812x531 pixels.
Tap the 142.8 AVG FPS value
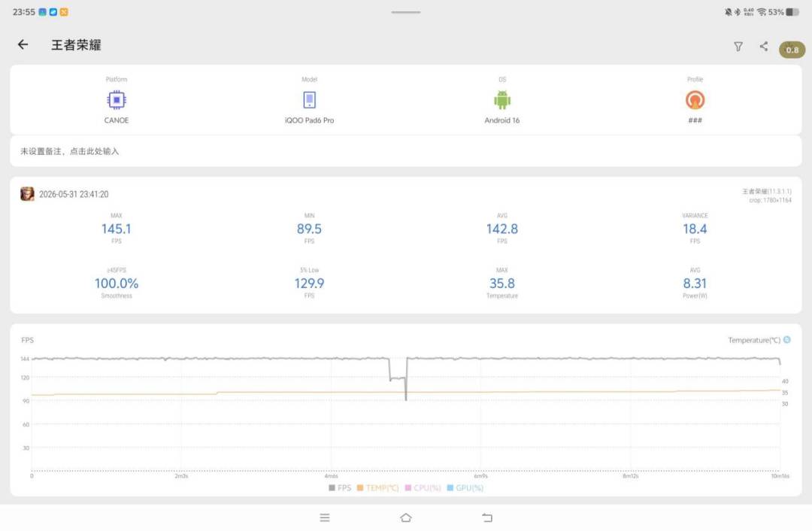click(x=501, y=229)
